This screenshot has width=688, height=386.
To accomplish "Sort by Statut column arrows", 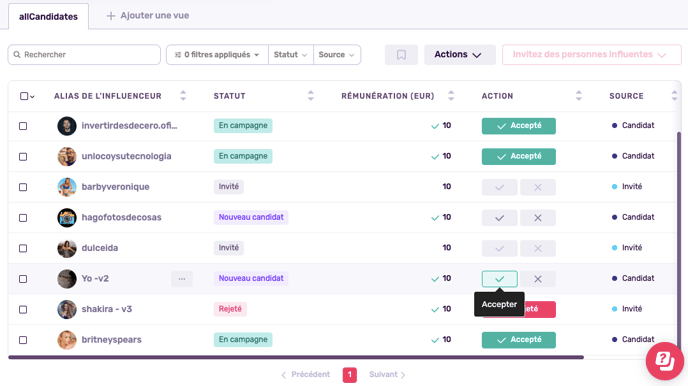I will point(311,96).
